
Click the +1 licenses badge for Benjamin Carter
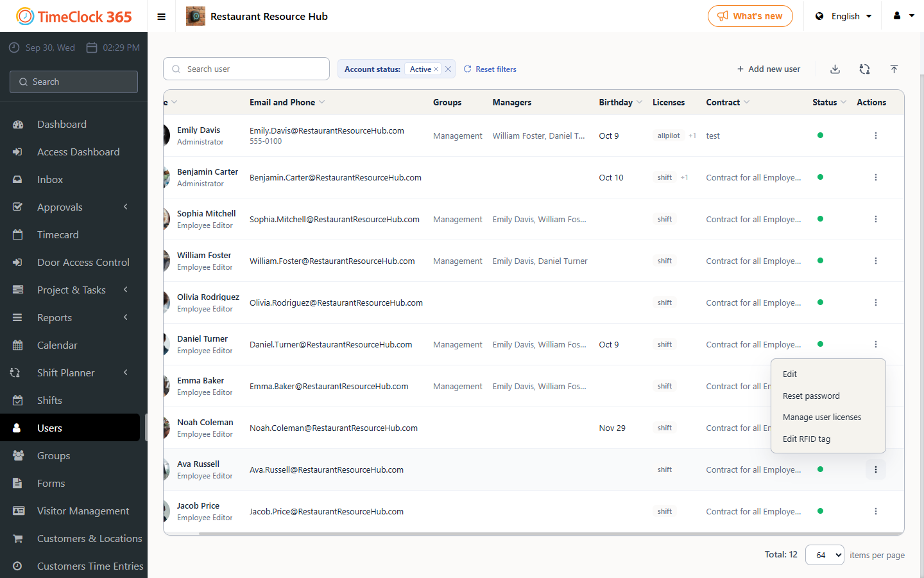[685, 177]
